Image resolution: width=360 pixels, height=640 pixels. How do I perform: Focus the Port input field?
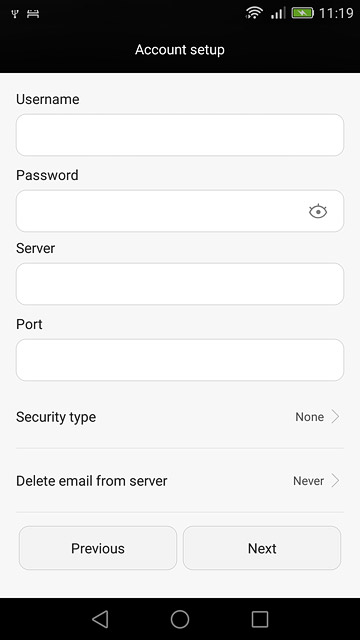(x=180, y=360)
